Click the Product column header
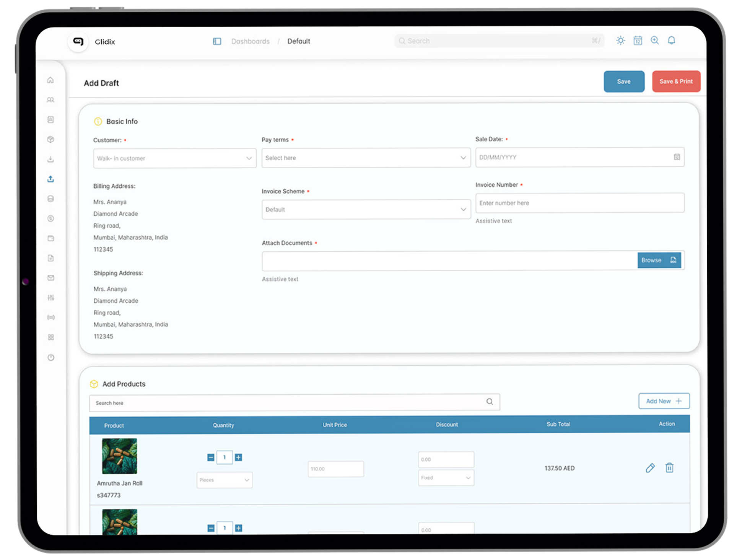 [114, 425]
